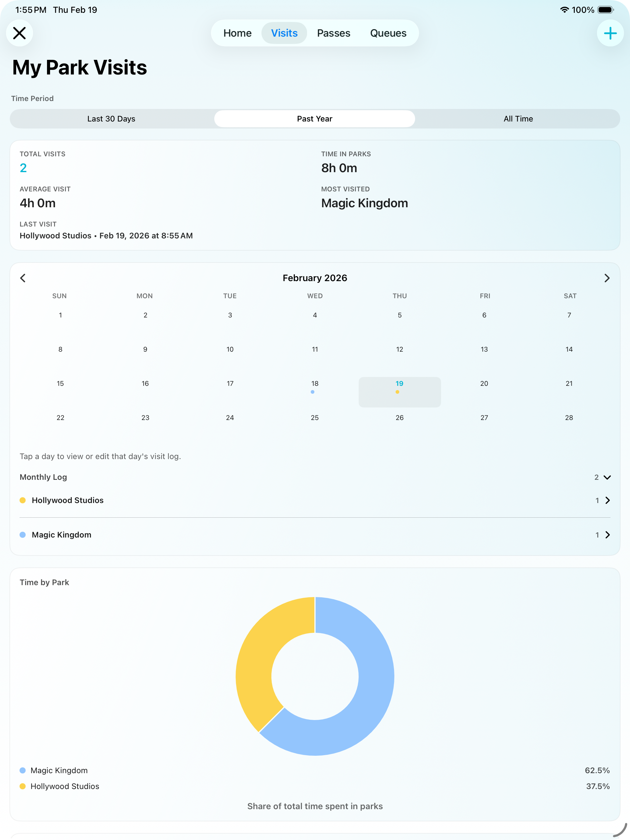Tap calendar day 25
630x840 pixels.
[315, 418]
